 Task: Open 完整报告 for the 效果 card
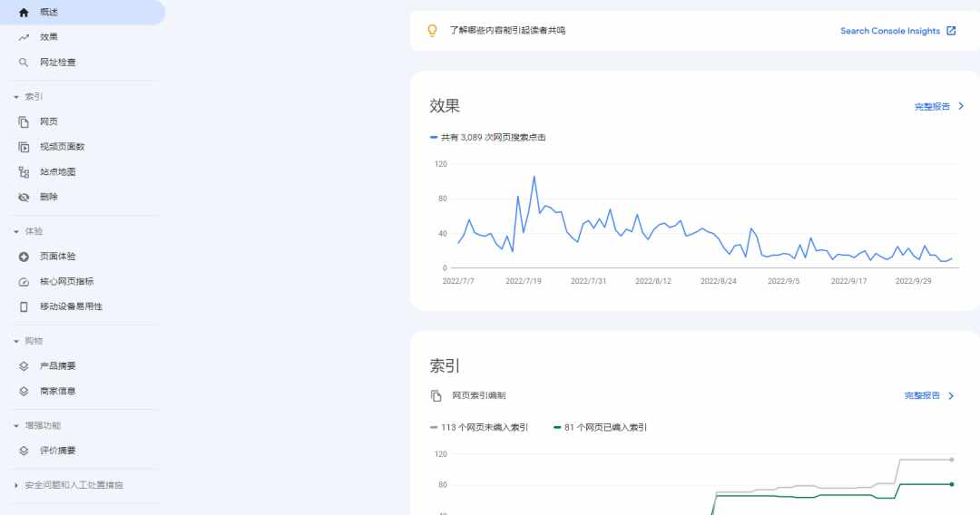click(x=932, y=107)
